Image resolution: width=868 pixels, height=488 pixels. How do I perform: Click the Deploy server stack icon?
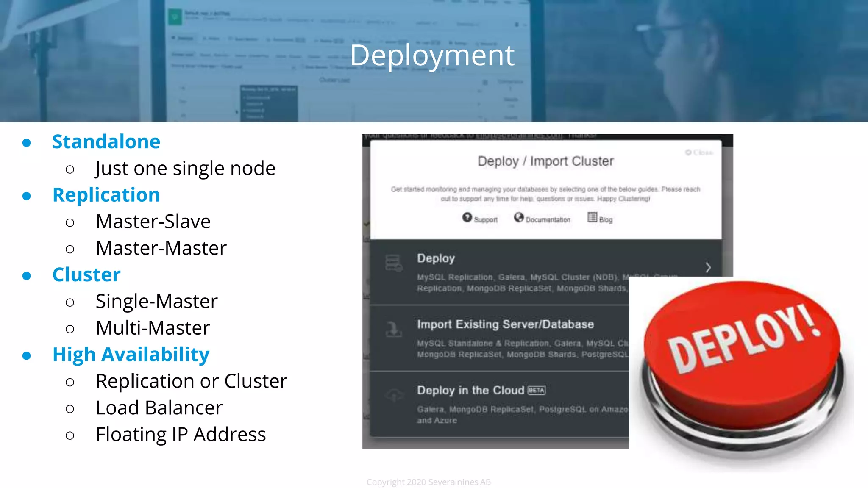[394, 263]
